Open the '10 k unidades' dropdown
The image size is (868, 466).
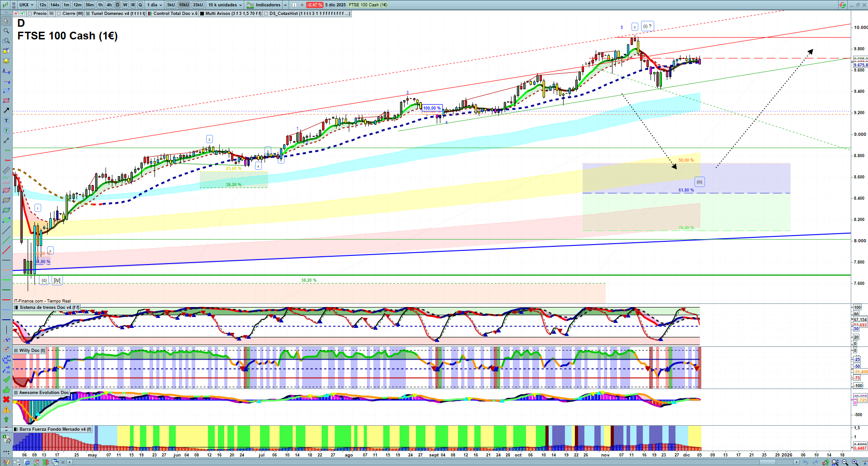(225, 5)
